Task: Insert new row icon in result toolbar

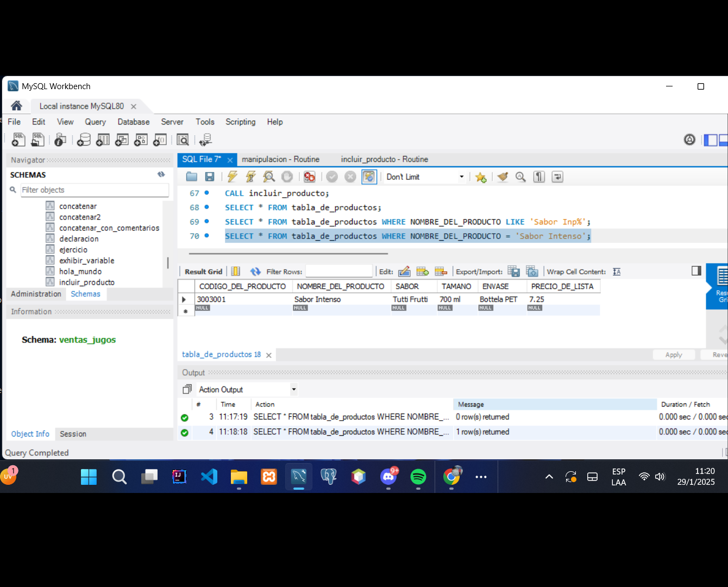Action: pyautogui.click(x=423, y=272)
